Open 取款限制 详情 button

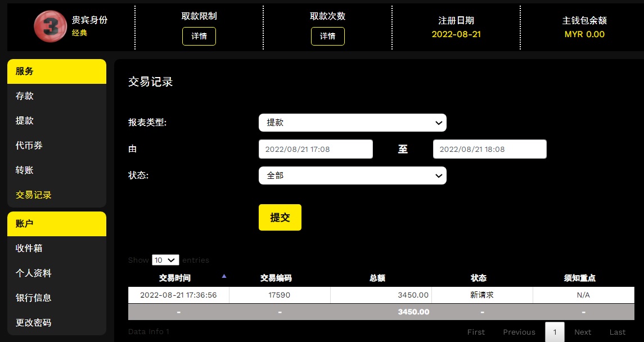point(199,36)
